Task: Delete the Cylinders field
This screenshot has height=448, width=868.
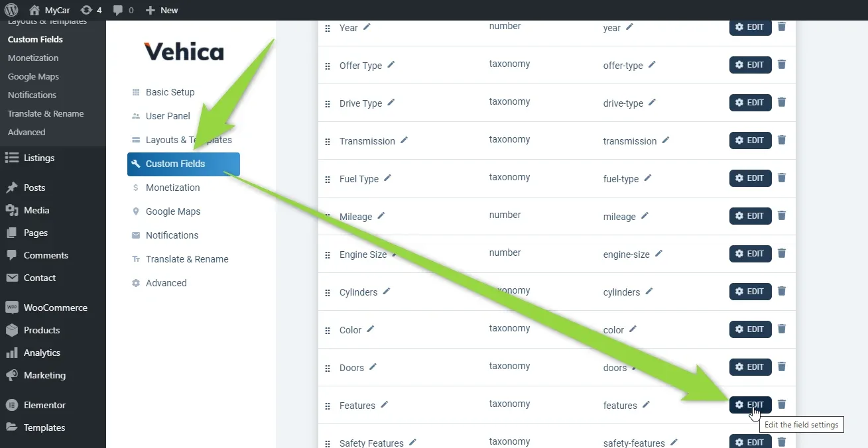Action: (x=782, y=291)
